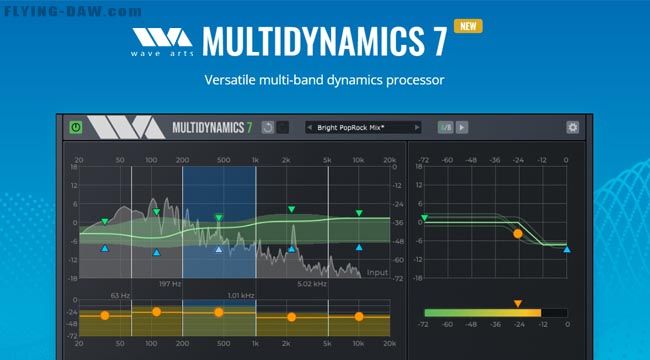The height and width of the screenshot is (360, 650).
Task: Toggle the green power bypass button
Action: point(75,127)
